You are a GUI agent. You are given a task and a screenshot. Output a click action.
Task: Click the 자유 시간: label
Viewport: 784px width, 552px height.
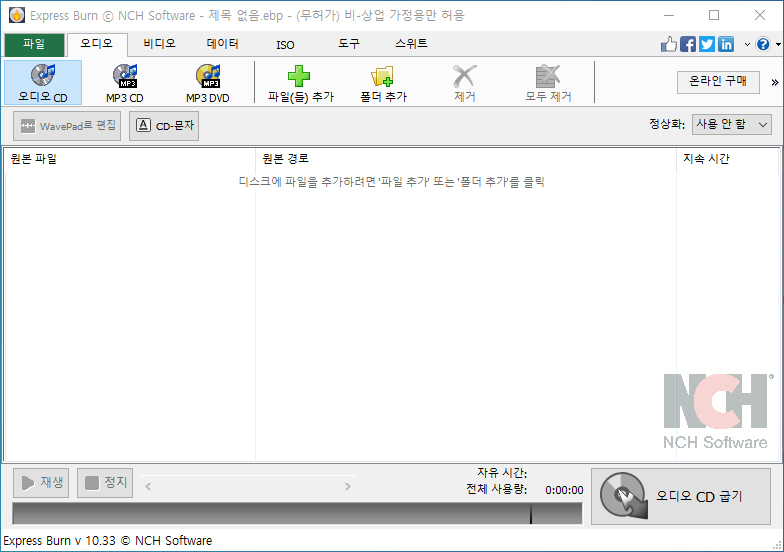point(502,472)
